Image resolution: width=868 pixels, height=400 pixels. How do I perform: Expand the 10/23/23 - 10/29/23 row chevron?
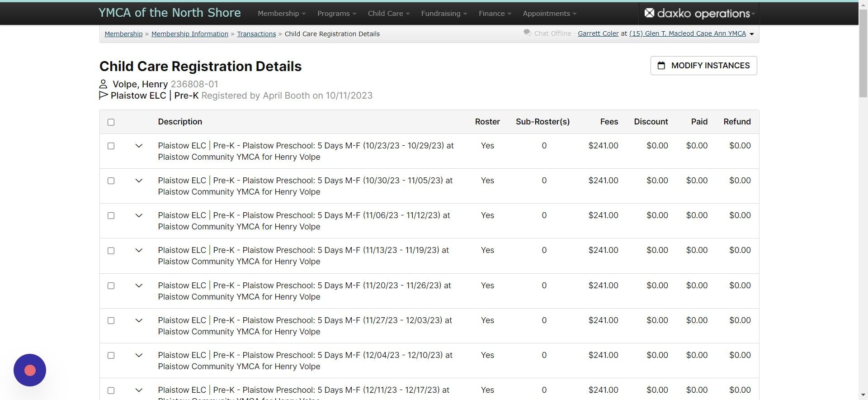click(x=139, y=146)
